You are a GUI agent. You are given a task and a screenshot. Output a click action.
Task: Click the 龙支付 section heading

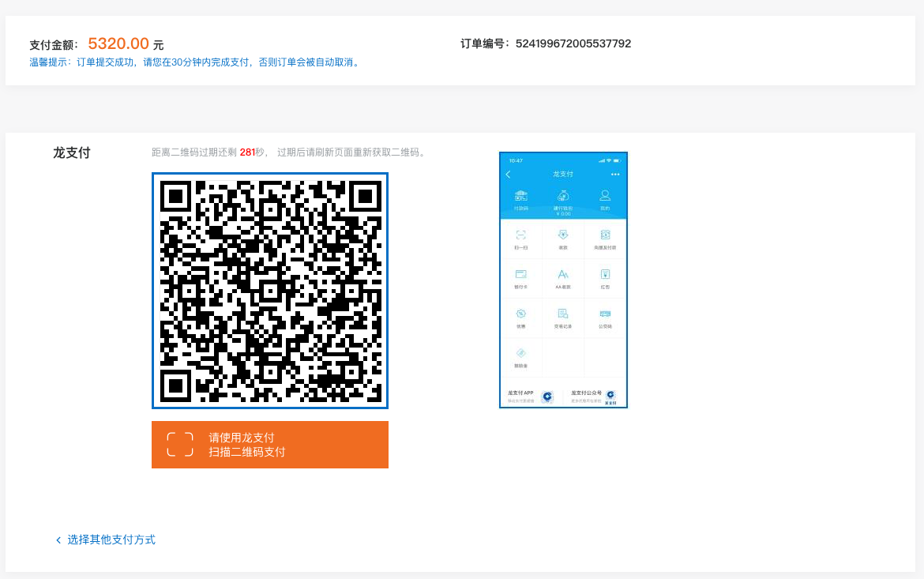(x=71, y=152)
